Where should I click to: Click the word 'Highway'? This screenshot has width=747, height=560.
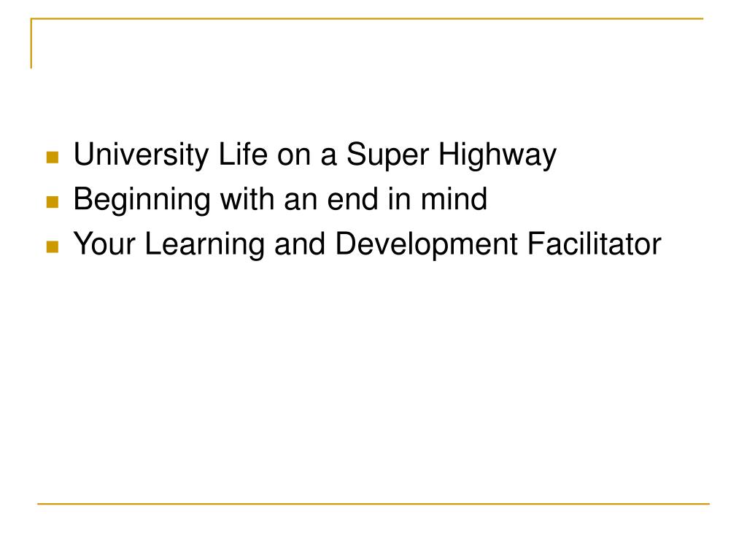coord(498,155)
